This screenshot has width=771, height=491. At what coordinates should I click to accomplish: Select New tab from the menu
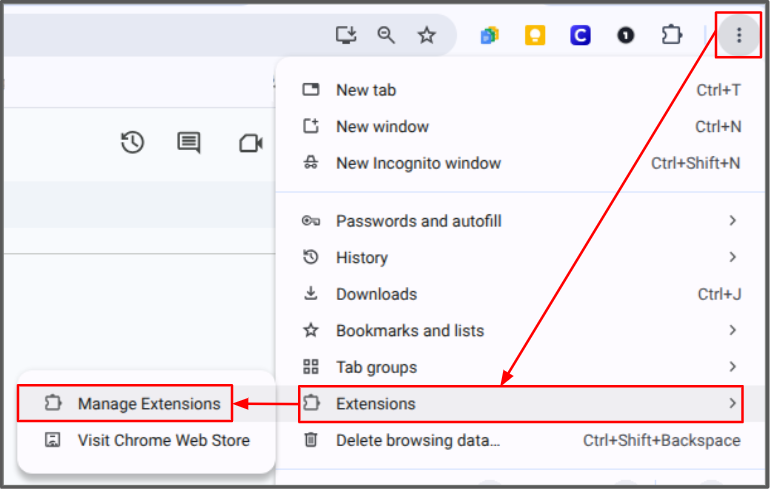coord(521,90)
